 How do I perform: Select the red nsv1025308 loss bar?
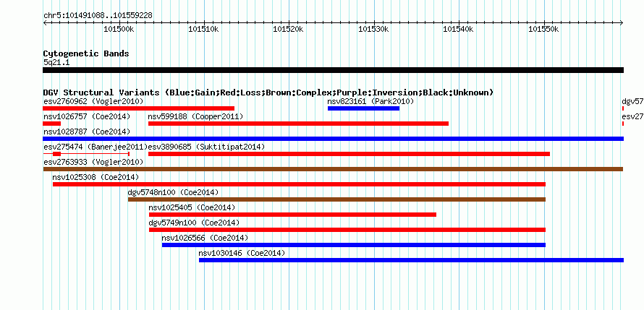click(299, 184)
